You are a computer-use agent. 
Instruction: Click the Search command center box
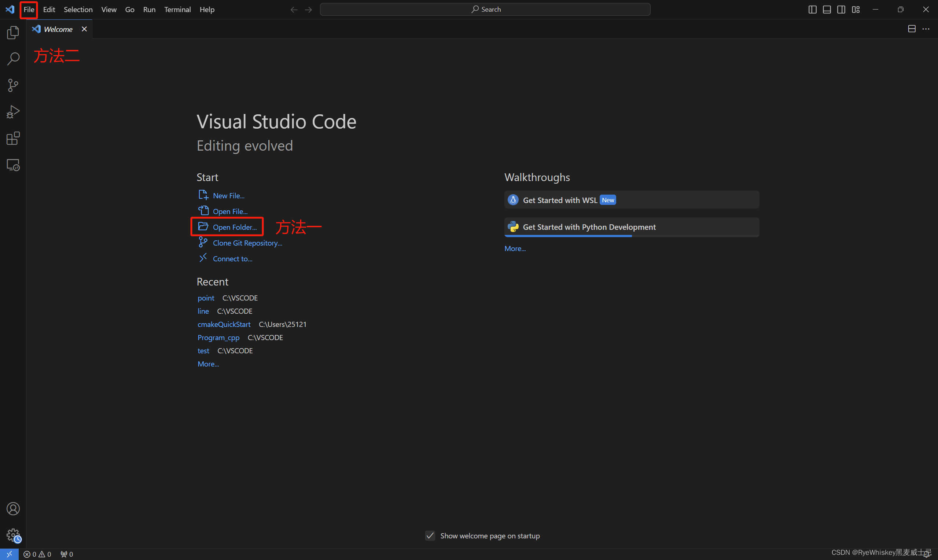(485, 10)
